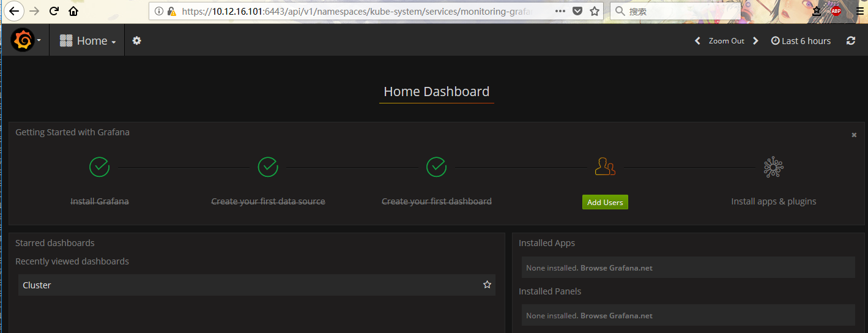Open Create your first dashboard link

(436, 201)
